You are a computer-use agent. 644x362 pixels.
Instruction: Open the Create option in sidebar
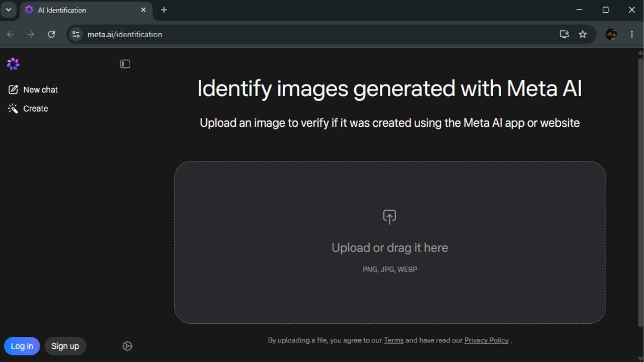tap(28, 109)
